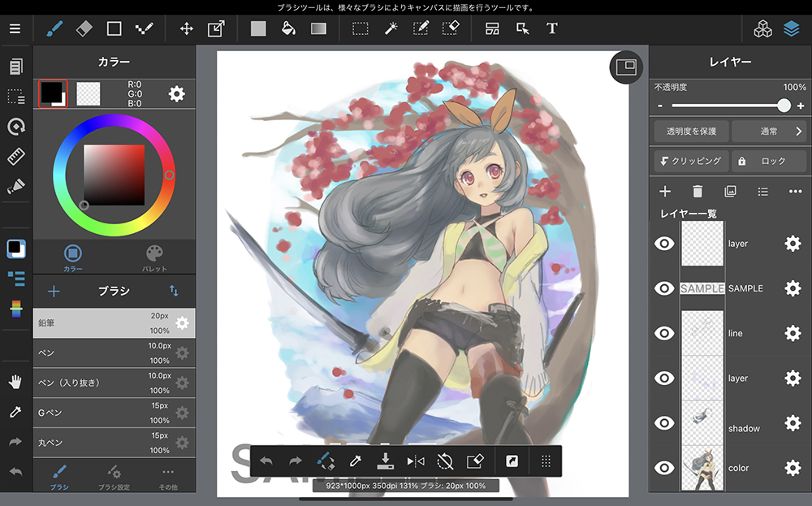Click the layer opacity slider handle
Image resolution: width=812 pixels, height=506 pixels.
pos(784,106)
